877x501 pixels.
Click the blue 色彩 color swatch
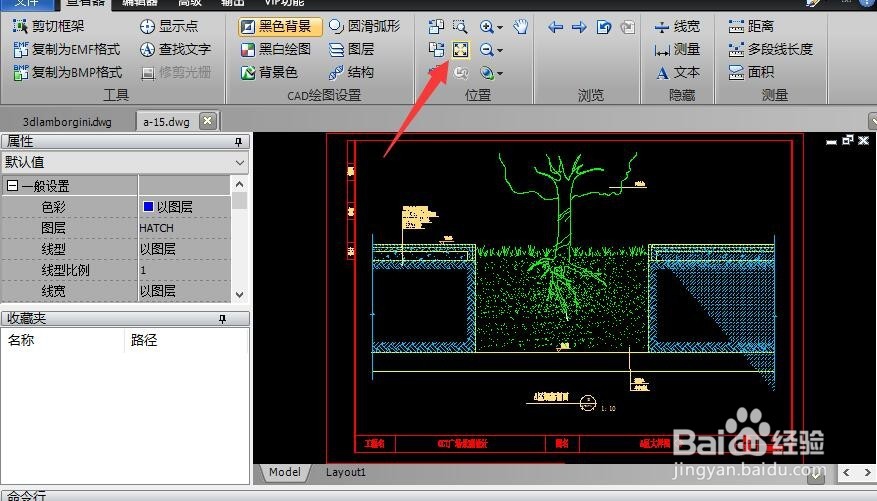148,206
